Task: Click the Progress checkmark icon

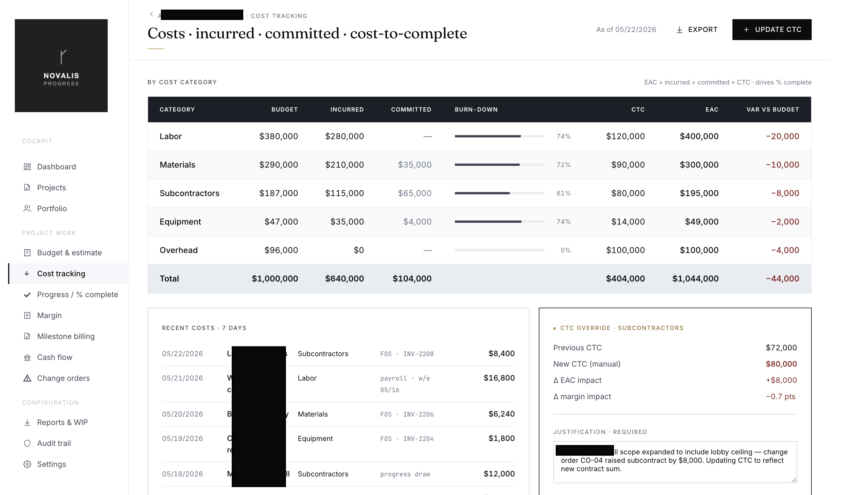Action: pyautogui.click(x=27, y=295)
